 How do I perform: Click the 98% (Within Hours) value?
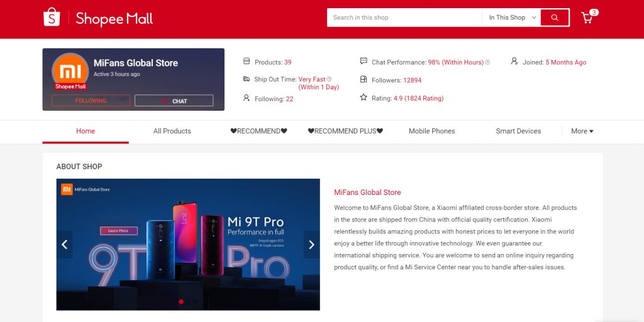(x=456, y=62)
